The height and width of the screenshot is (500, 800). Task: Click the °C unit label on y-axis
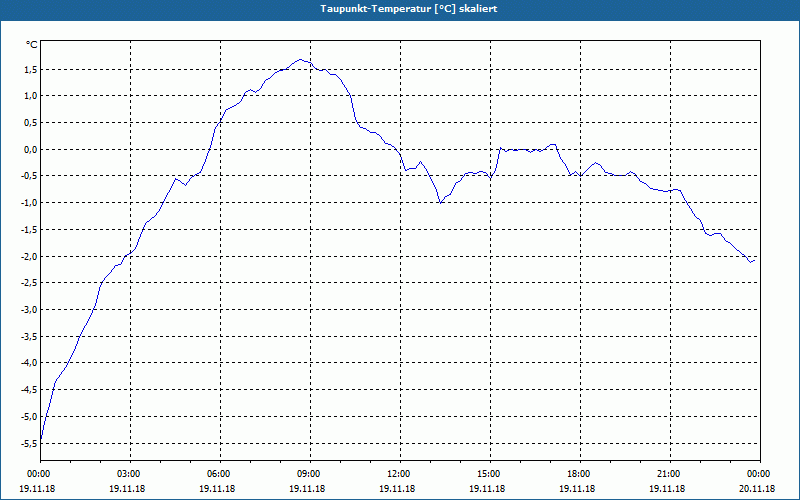[31, 45]
